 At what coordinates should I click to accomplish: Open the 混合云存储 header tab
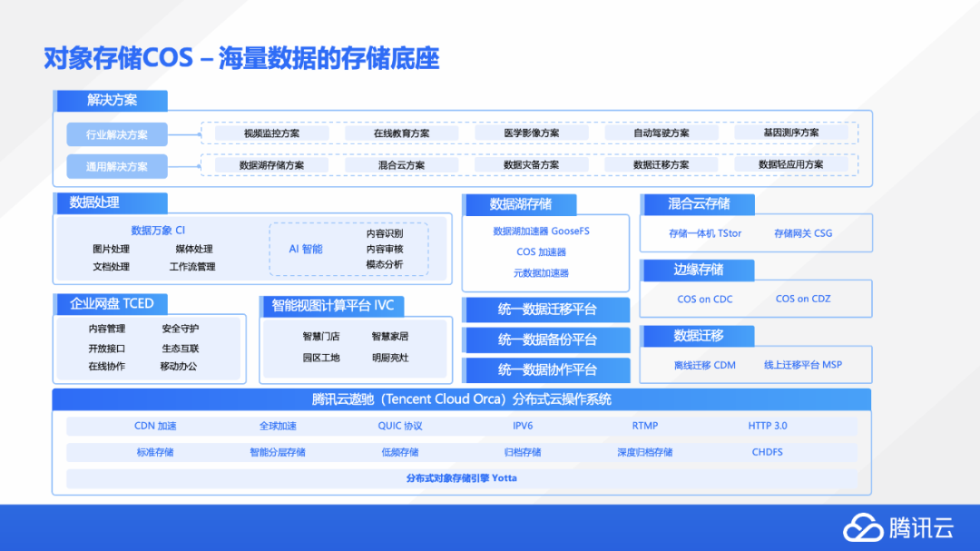[698, 204]
